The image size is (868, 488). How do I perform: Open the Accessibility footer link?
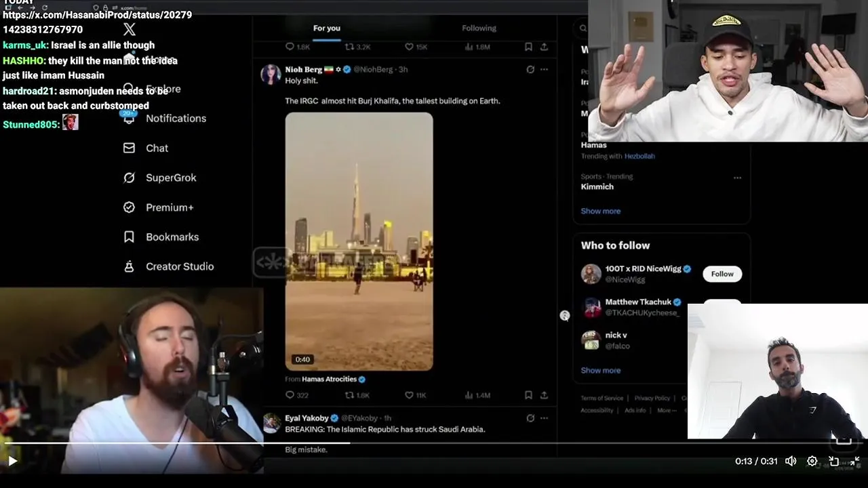(x=597, y=410)
